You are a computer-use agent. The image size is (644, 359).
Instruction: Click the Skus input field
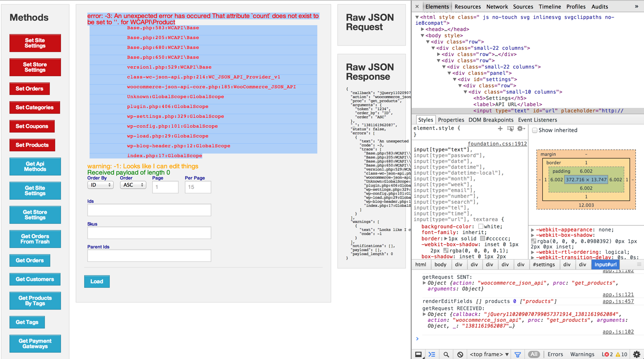(x=149, y=233)
